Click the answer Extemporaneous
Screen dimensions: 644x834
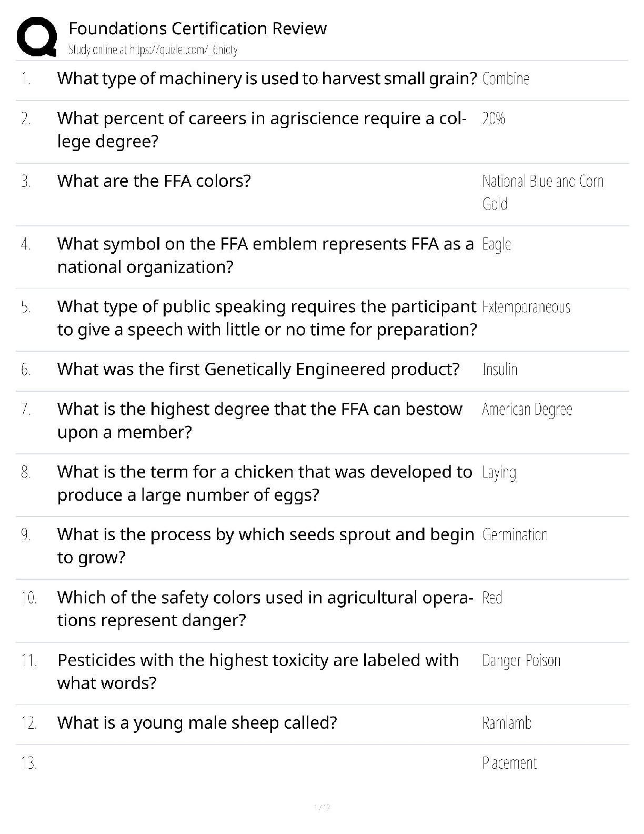click(526, 307)
